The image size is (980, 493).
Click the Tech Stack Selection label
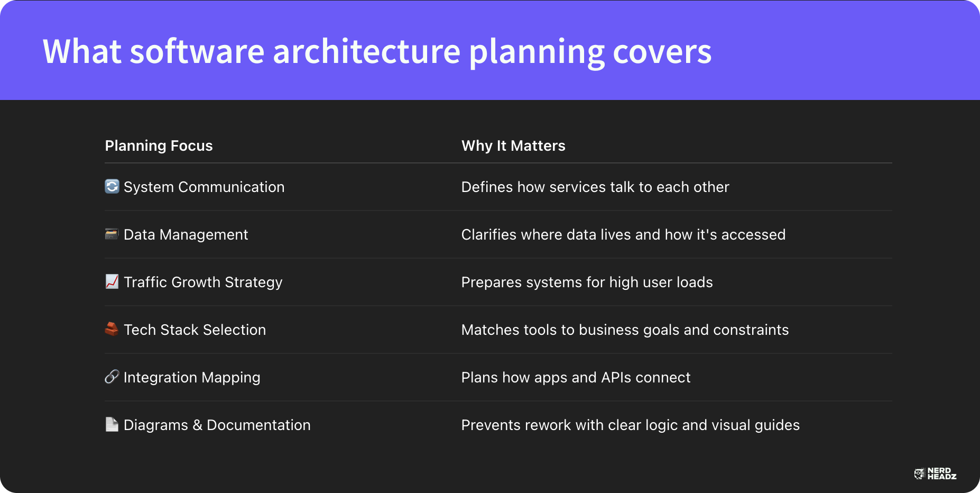(195, 330)
